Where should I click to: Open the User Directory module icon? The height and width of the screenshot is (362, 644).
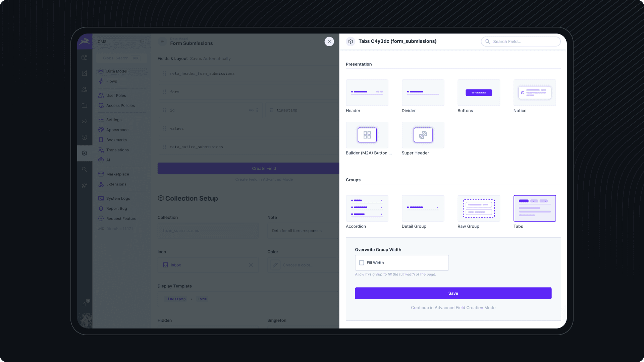point(85,89)
